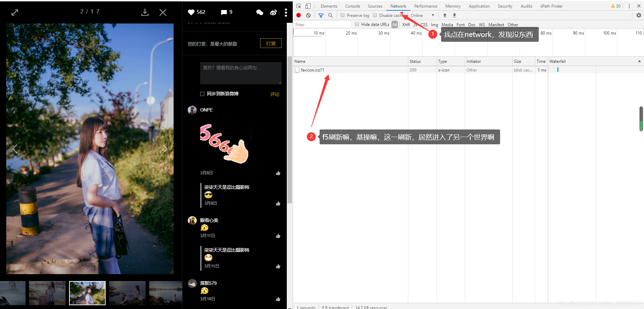The height and width of the screenshot is (309, 644).
Task: Open user ONPE's profile name
Action: pyautogui.click(x=206, y=110)
